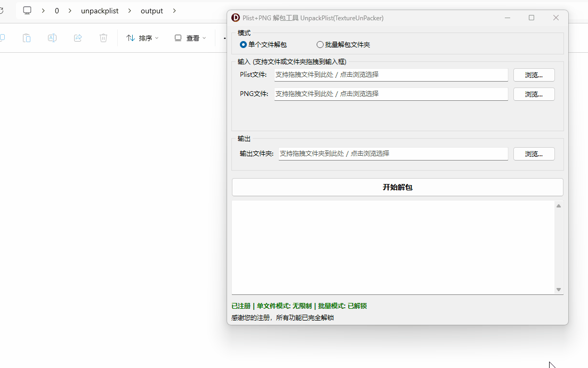The height and width of the screenshot is (368, 588).
Task: Click the UnpackPlist app logo in the title bar
Action: pos(235,18)
